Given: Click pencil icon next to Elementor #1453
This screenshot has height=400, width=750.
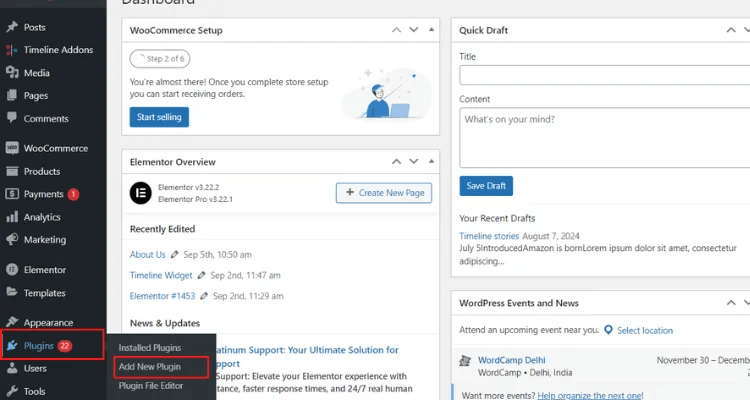Looking at the screenshot, I should pyautogui.click(x=204, y=296).
